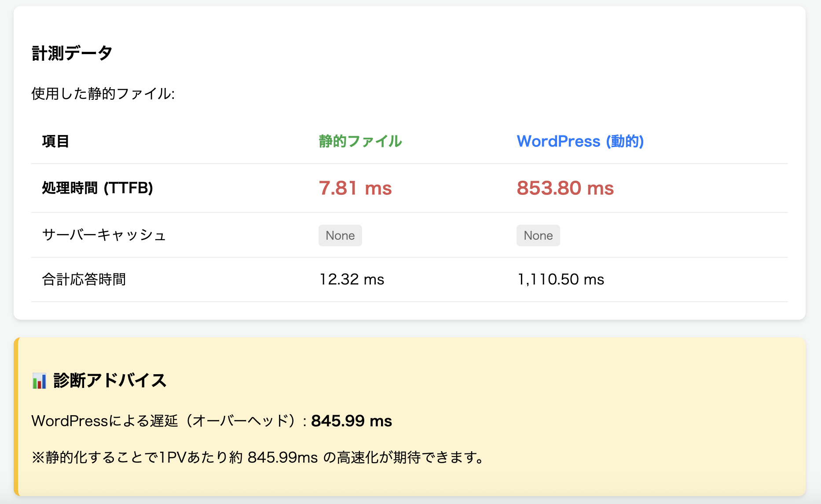The height and width of the screenshot is (504, 821).
Task: Click the bar chart icon beside 診断アドバイス
Action: click(x=39, y=381)
